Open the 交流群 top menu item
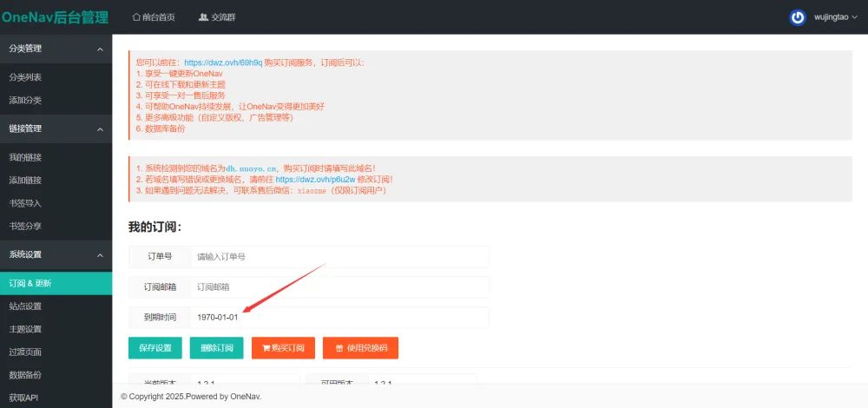Screen dimensions: 868x408 pos(217,17)
